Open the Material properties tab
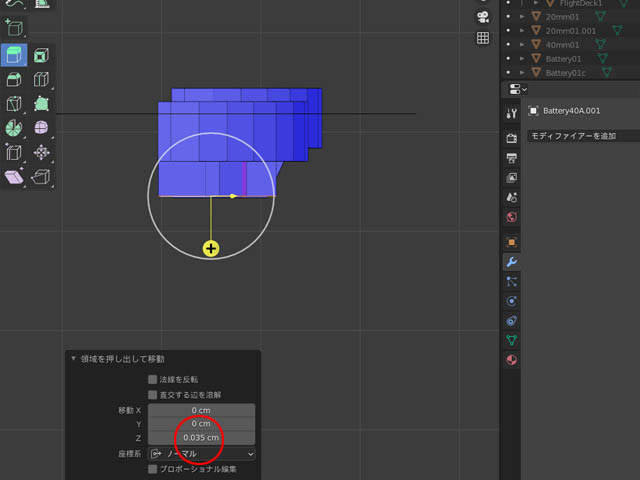This screenshot has width=640, height=480. (511, 360)
